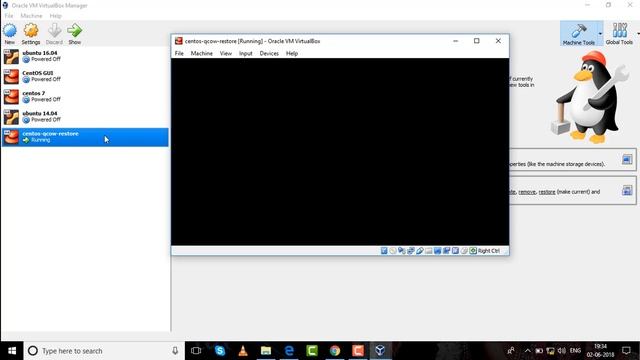The width and height of the screenshot is (640, 360).
Task: Click the CPU features status icon
Action: 455,251
